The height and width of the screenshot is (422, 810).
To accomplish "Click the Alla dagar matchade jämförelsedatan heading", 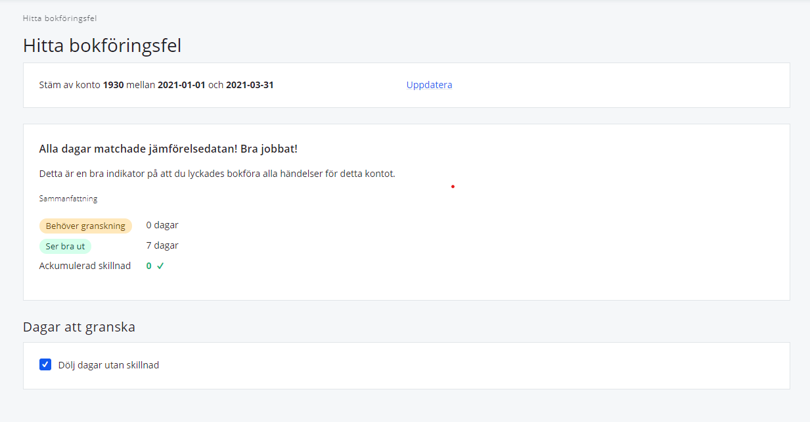I will click(x=168, y=149).
